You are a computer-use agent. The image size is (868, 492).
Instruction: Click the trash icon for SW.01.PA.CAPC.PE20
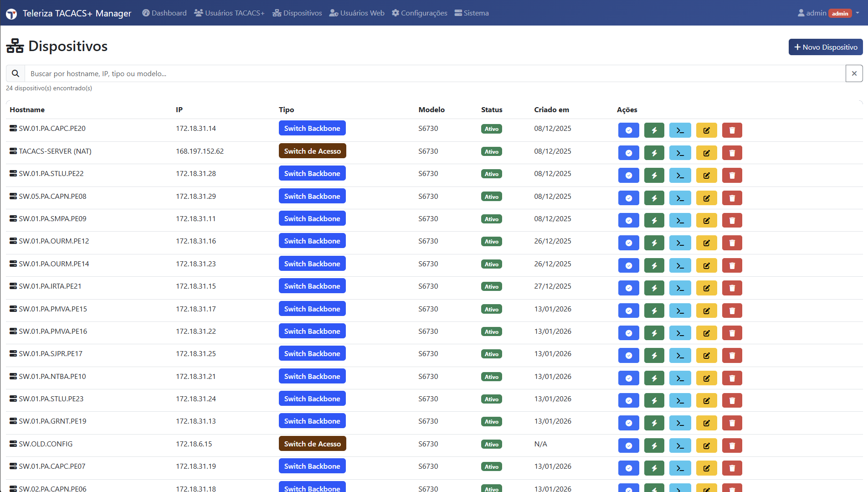coord(732,130)
